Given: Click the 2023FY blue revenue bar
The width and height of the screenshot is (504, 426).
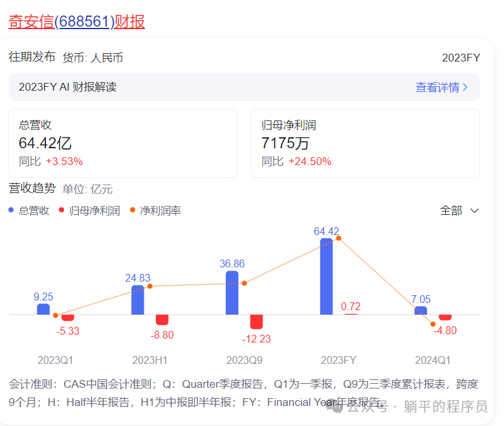Looking at the screenshot, I should click(326, 276).
